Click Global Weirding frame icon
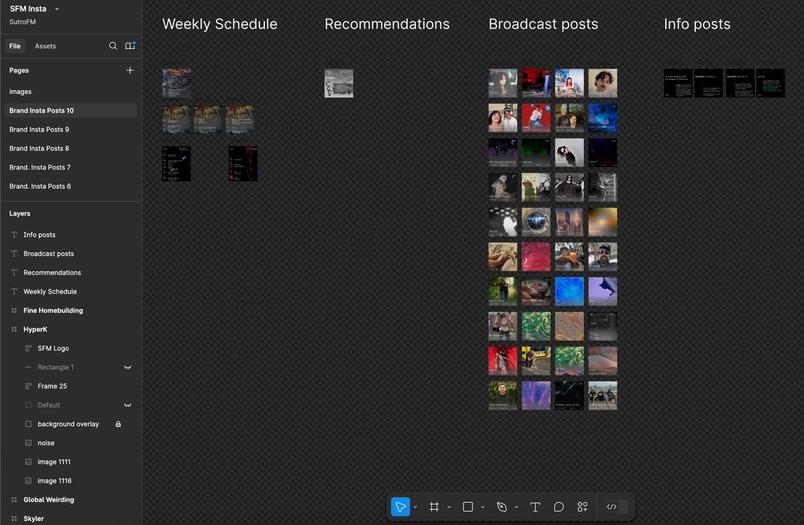 coord(14,500)
